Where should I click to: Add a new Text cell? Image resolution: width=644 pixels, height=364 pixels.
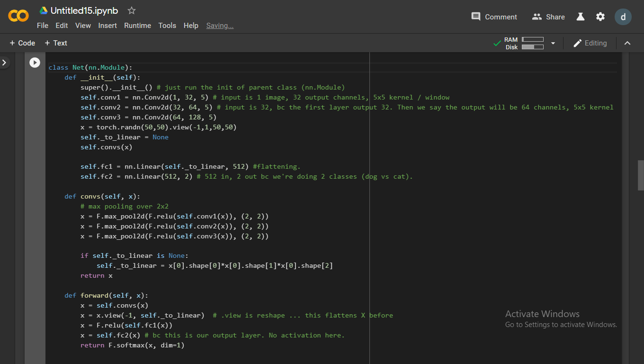[56, 43]
